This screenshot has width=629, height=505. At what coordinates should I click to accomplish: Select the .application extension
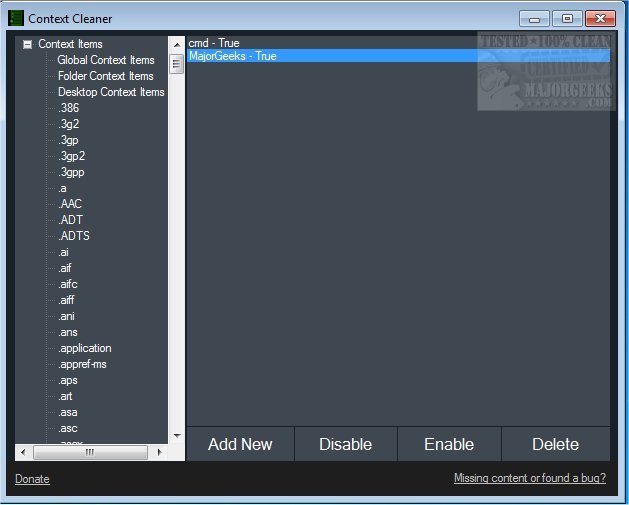[x=85, y=348]
